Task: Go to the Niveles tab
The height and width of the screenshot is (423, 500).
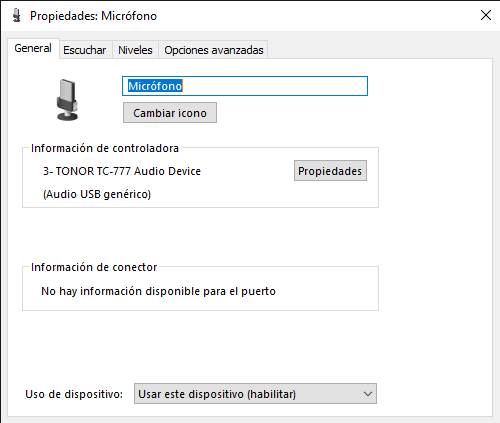Action: pyautogui.click(x=135, y=50)
